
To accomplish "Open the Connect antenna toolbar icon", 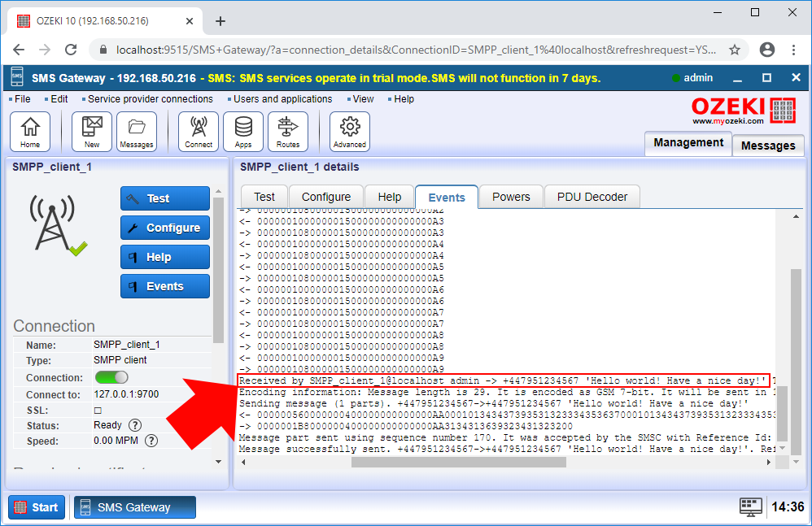I will click(199, 132).
